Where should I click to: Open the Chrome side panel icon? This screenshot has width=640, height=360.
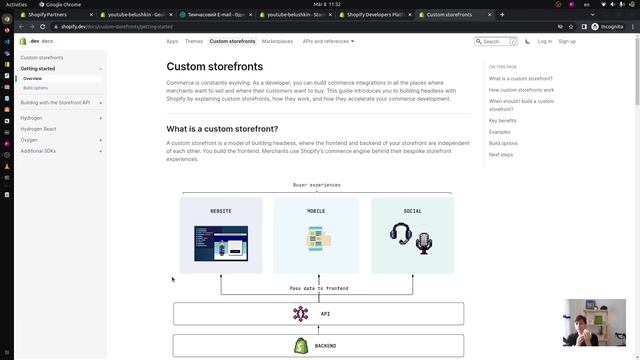click(x=584, y=27)
